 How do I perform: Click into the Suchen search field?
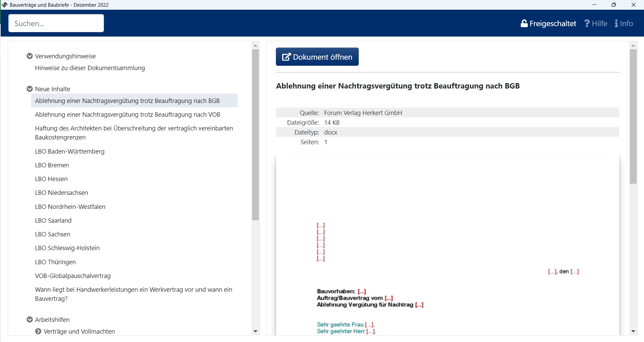coord(56,23)
